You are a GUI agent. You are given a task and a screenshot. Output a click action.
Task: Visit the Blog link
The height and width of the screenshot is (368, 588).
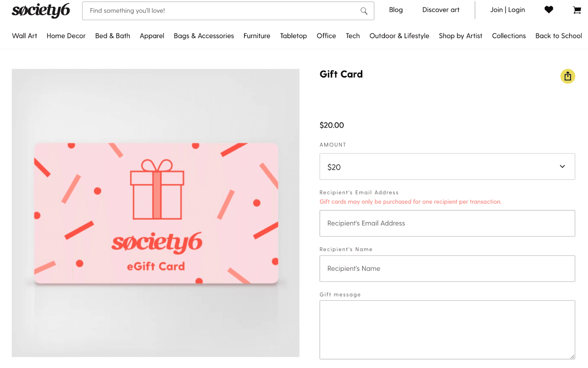point(396,10)
